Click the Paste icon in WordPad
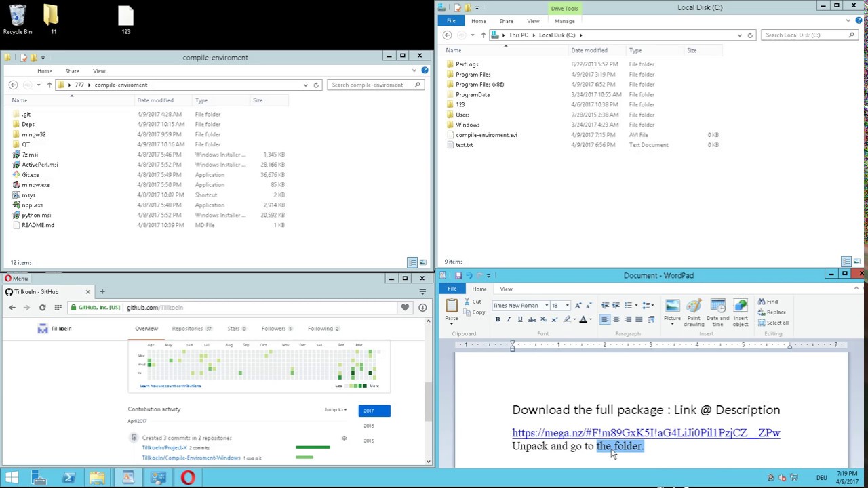This screenshot has width=868, height=488. click(452, 306)
